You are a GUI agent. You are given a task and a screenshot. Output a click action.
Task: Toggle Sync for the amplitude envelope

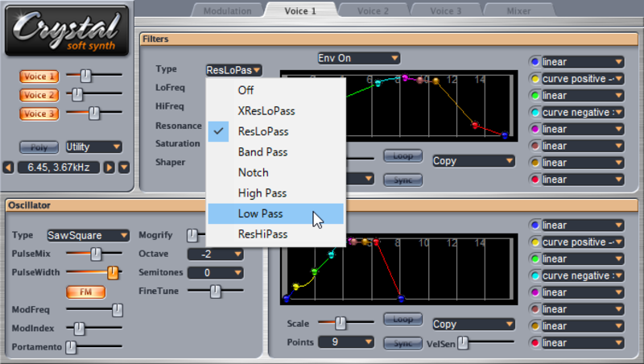(403, 343)
